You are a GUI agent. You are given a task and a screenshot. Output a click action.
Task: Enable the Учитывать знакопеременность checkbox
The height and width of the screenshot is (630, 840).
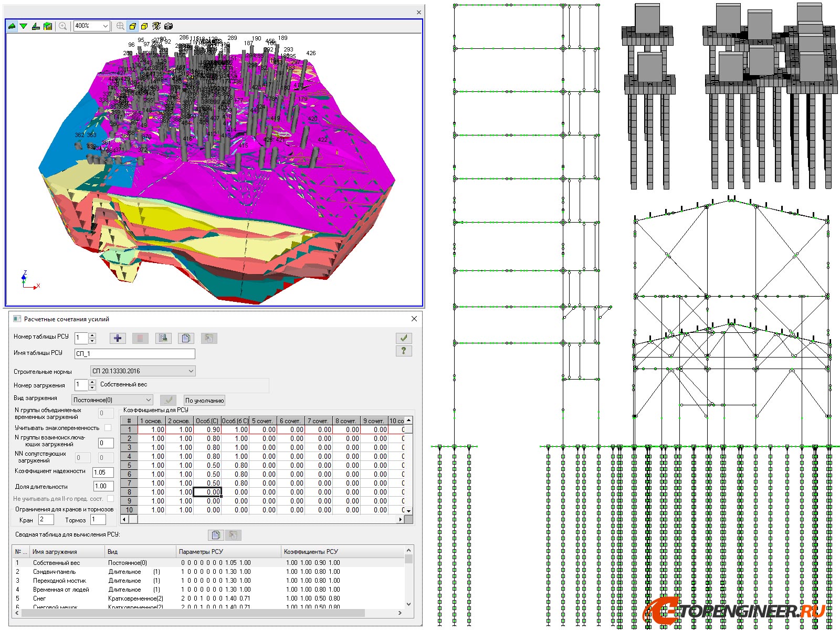[x=107, y=428]
